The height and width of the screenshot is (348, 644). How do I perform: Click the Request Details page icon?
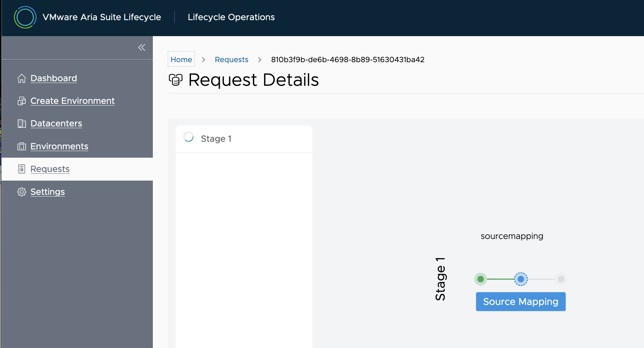tap(175, 80)
